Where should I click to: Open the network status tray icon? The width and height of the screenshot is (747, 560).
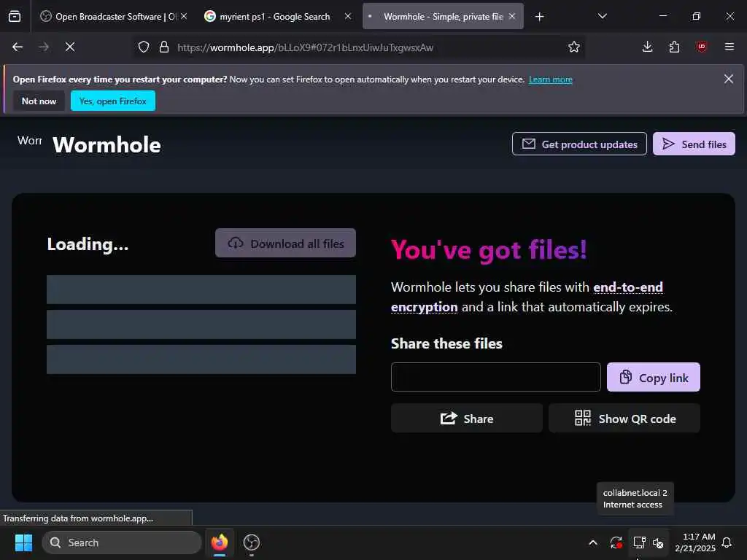point(639,542)
